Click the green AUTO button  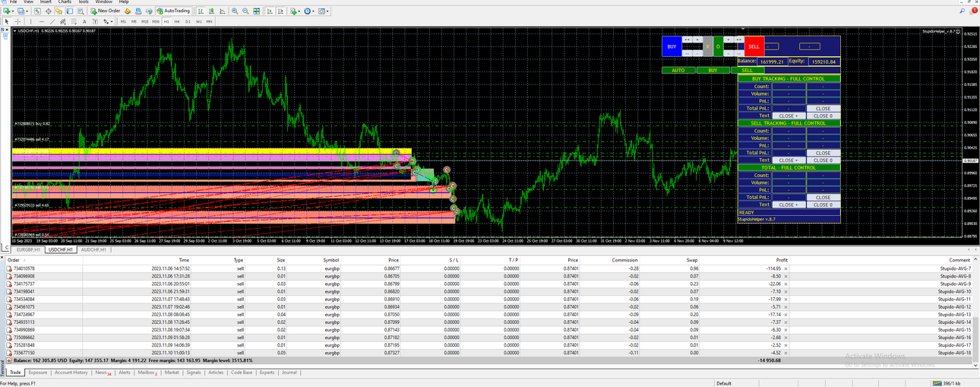[x=678, y=70]
